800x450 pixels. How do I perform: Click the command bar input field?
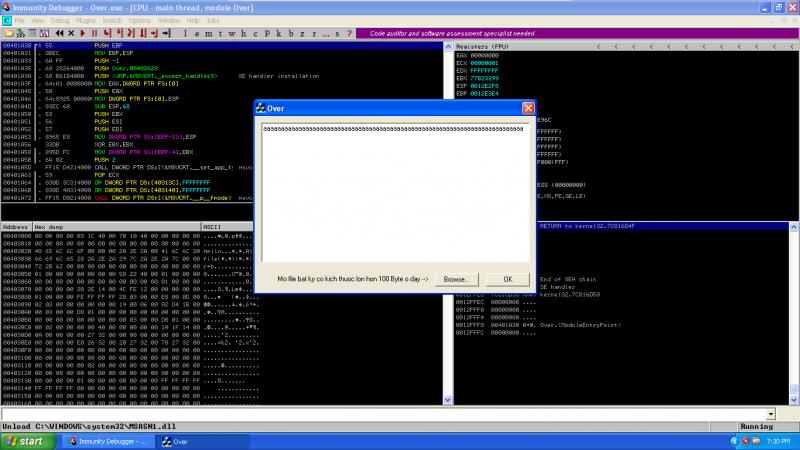pyautogui.click(x=384, y=414)
